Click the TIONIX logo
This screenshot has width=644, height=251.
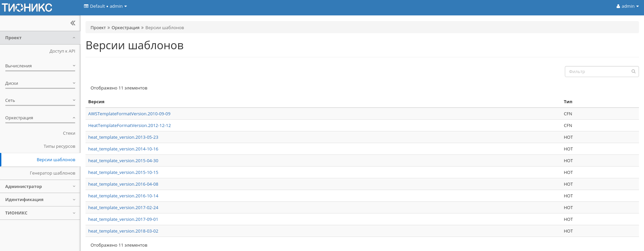click(x=27, y=7)
